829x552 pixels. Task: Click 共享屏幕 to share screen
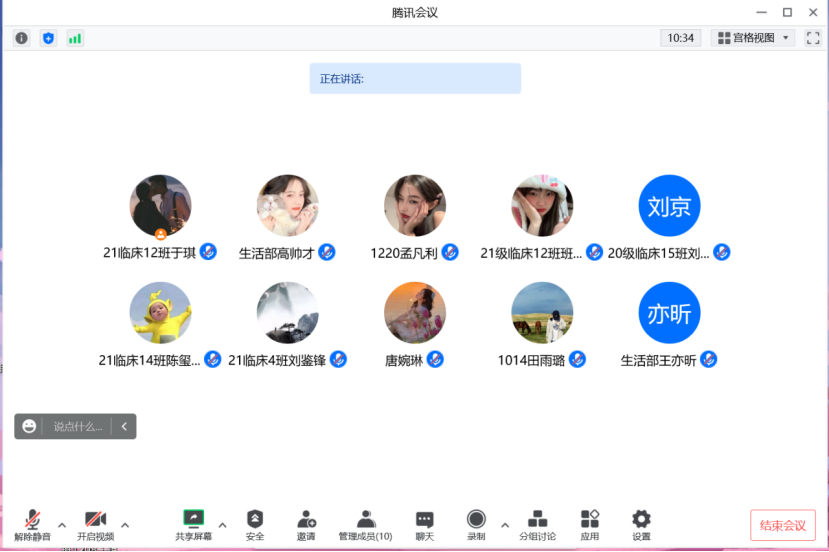[x=193, y=524]
